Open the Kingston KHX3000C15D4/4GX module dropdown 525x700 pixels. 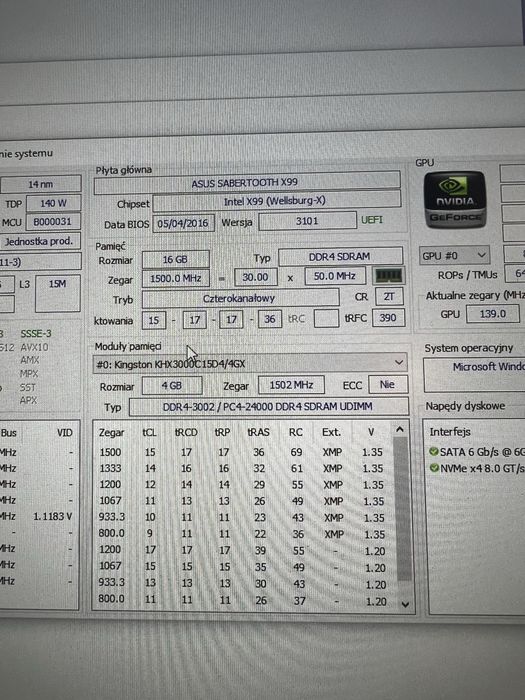tap(250, 364)
